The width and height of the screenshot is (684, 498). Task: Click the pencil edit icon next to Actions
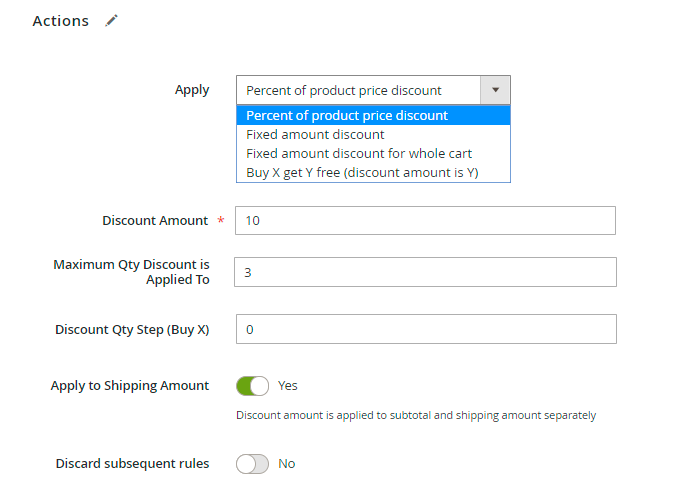tap(111, 20)
